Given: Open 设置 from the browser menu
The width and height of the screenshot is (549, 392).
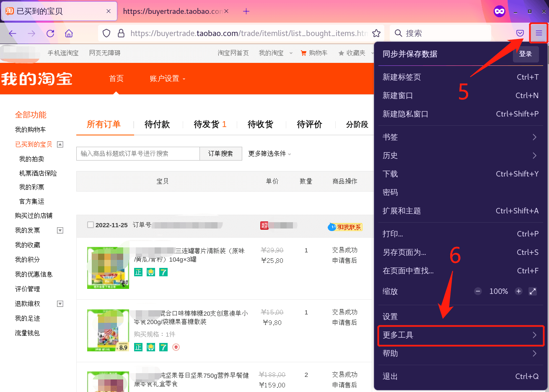Looking at the screenshot, I should point(460,317).
